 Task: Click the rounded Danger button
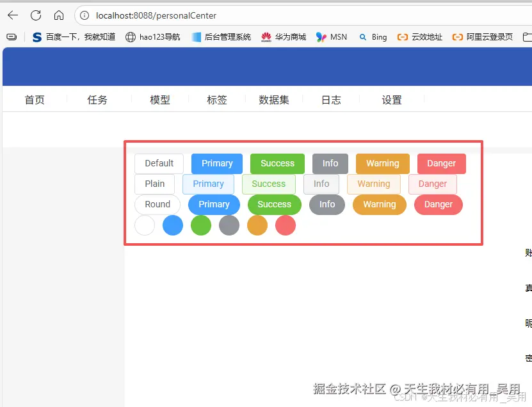click(x=438, y=204)
